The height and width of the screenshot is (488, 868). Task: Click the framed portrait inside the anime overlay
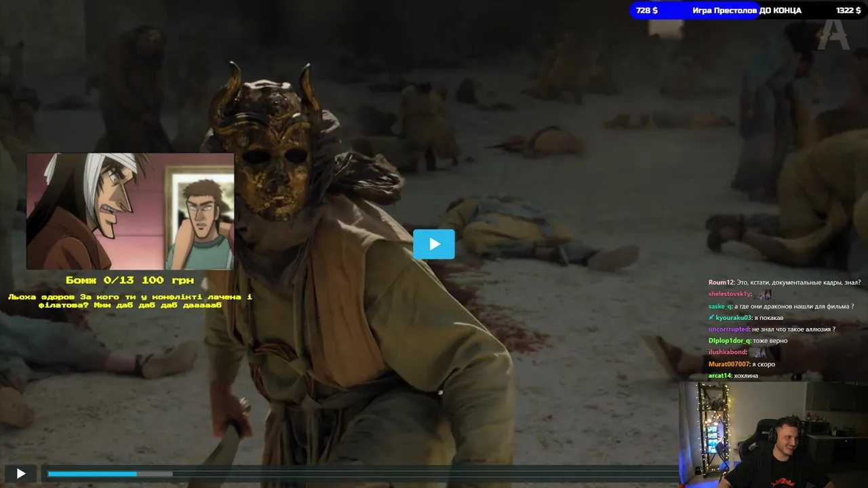pos(200,218)
